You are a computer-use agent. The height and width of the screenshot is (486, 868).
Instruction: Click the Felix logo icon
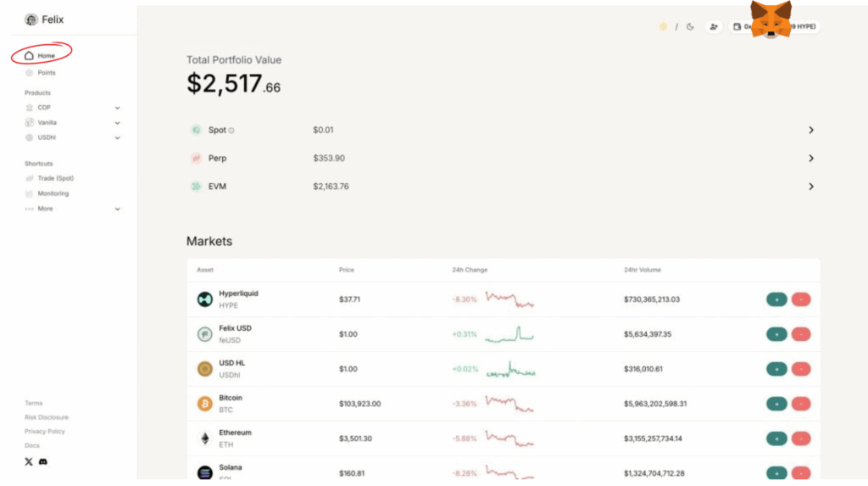point(31,20)
